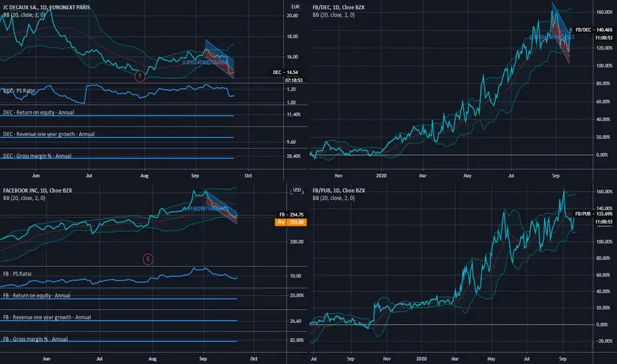The width and height of the screenshot is (617, 364).
Task: Click the FB/PUB 133.69% price label
Action: 594,214
